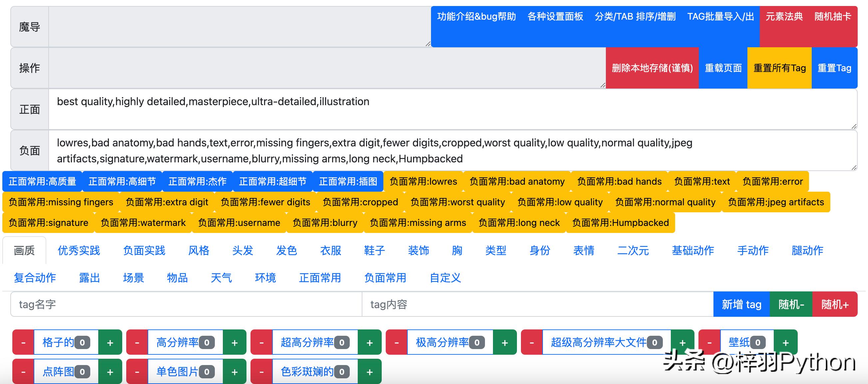This screenshot has width=868, height=384.
Task: Toggle the 负面常用:watermark tag chip
Action: point(143,223)
